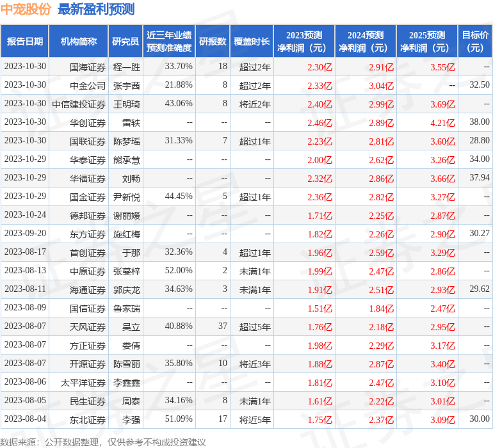Screen dimensions: 493x448
Task: Click the 2024预测净利润 column header
Action: (366, 41)
